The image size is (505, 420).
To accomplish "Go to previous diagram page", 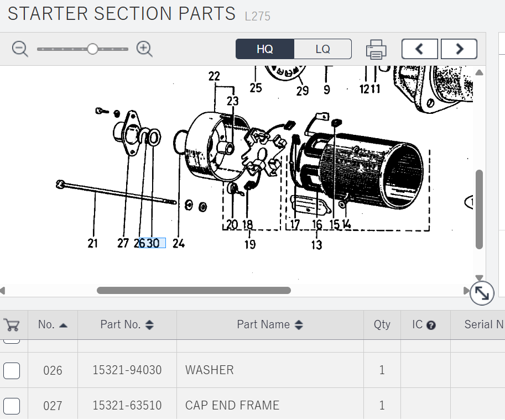I will (419, 49).
